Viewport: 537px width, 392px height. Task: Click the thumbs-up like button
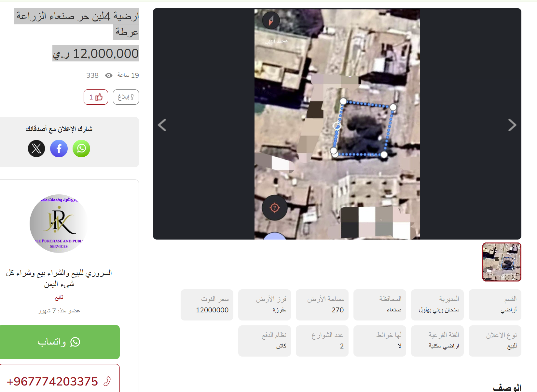coord(96,97)
